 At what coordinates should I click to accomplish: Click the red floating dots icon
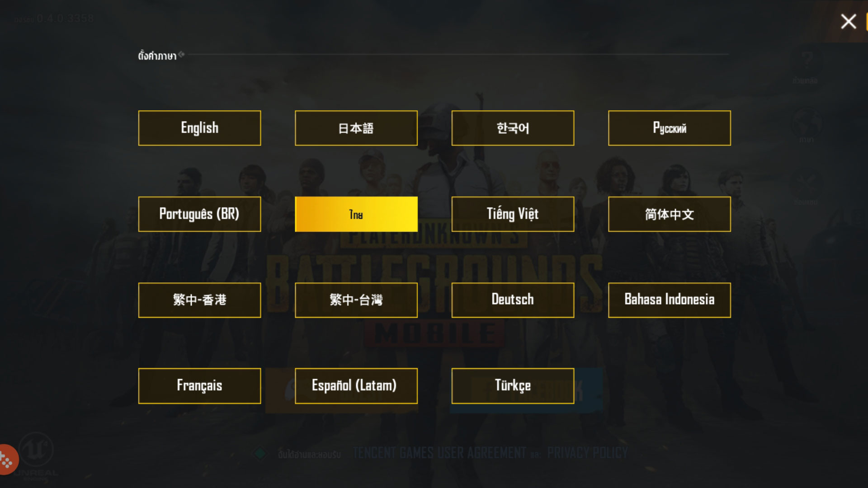point(7,460)
